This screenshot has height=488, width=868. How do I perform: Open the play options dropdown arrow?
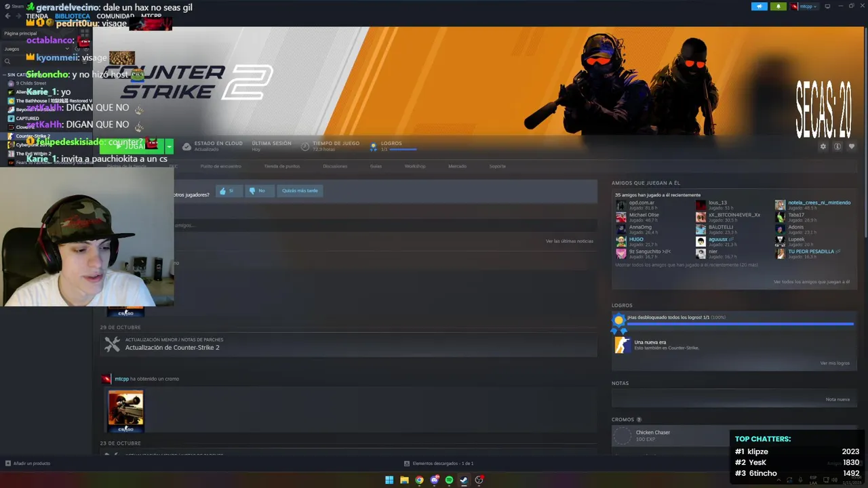click(x=169, y=146)
